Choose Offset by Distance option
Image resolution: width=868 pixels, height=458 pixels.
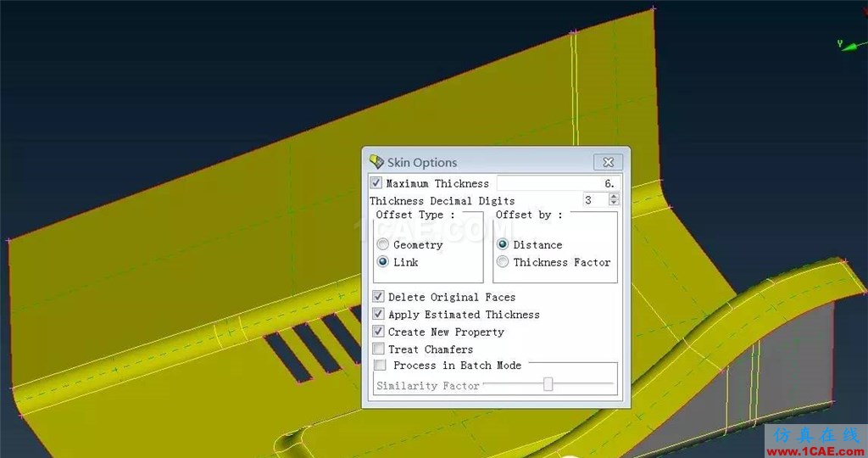[503, 244]
